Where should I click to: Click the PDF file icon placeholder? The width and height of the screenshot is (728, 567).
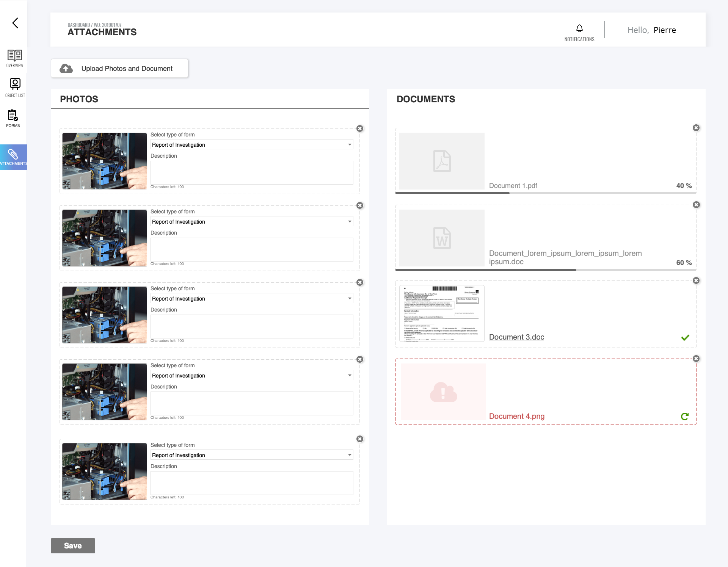442,161
